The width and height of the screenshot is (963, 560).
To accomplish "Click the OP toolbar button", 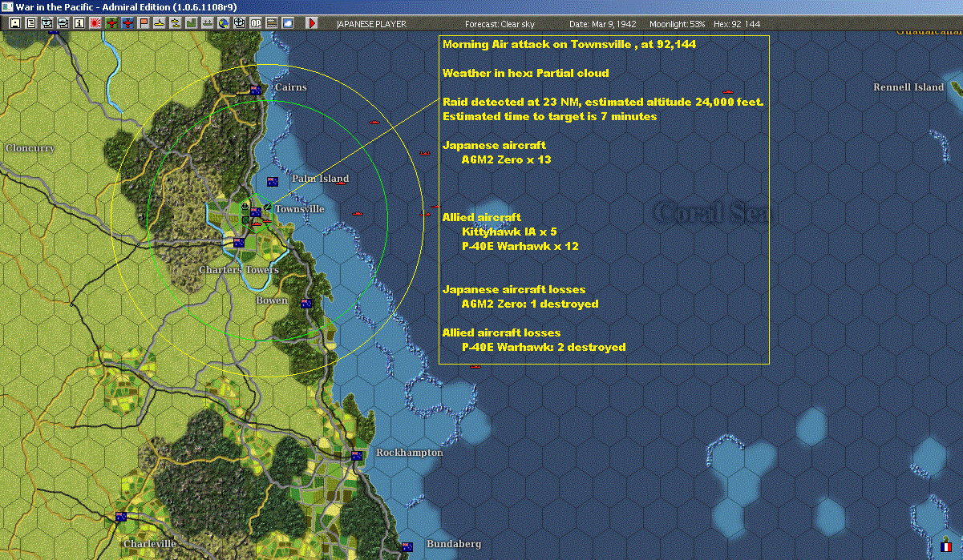I will pos(256,23).
